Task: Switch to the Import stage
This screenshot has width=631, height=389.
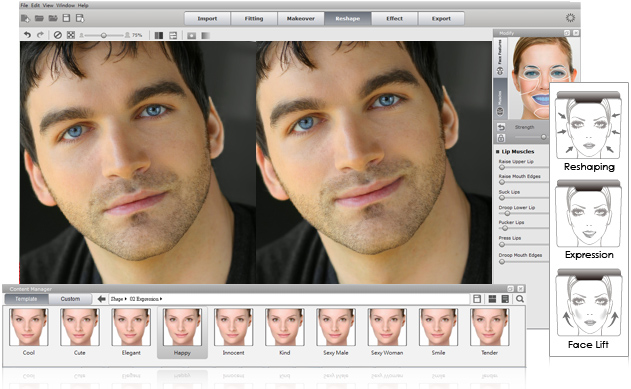Action: pos(207,19)
